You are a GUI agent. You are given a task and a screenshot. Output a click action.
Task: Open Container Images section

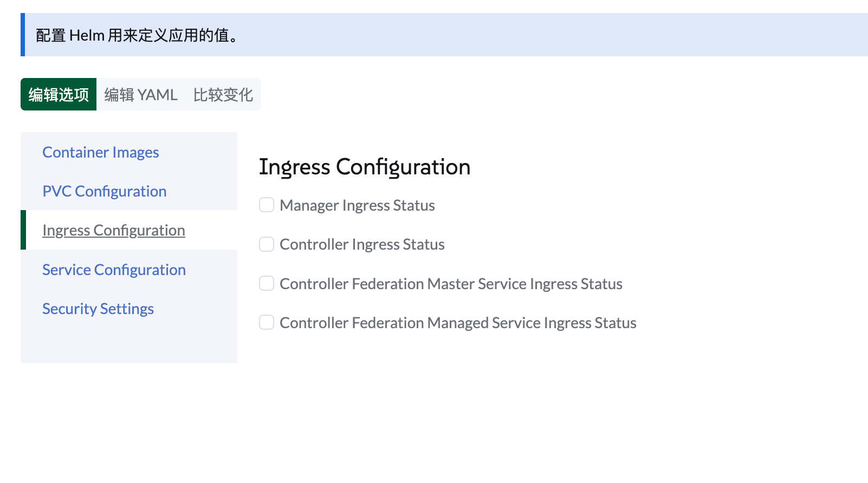click(x=101, y=153)
